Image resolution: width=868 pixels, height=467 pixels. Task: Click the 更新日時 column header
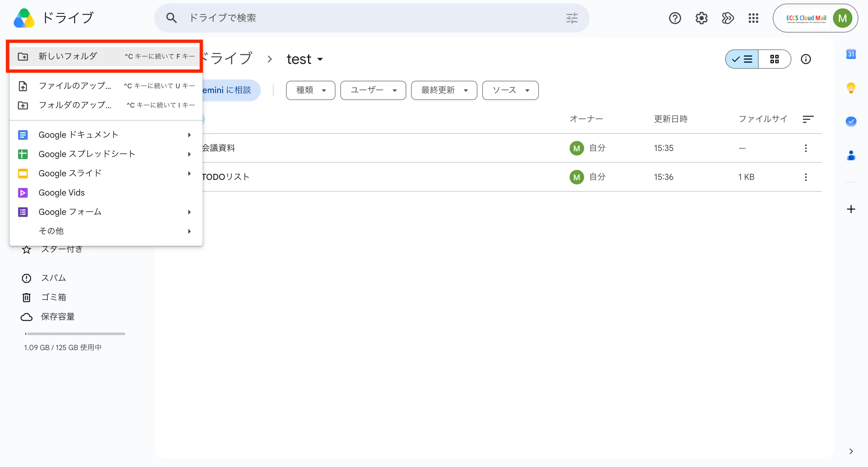tap(671, 119)
